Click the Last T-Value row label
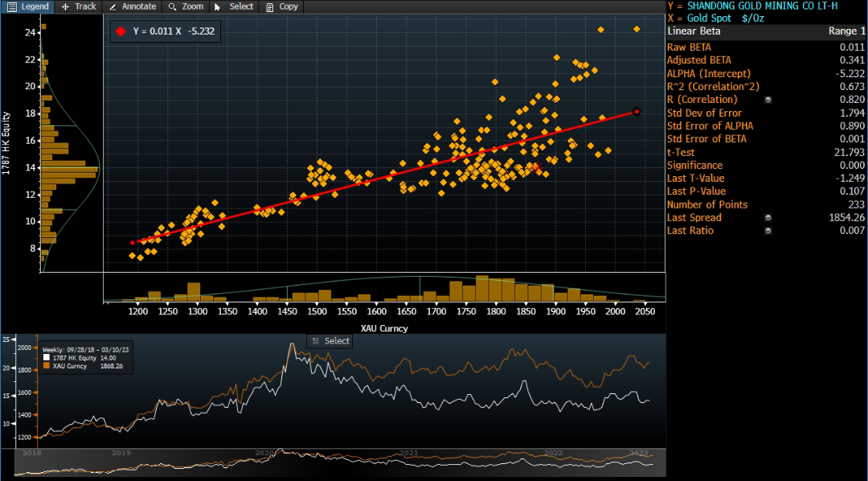 [695, 179]
